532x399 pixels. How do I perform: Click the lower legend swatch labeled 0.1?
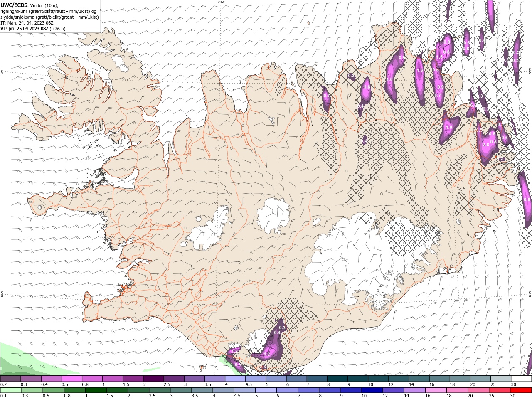(x=11, y=390)
